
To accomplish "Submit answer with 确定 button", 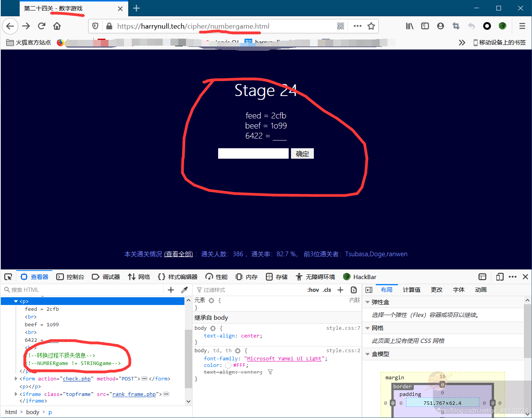I will click(x=302, y=154).
